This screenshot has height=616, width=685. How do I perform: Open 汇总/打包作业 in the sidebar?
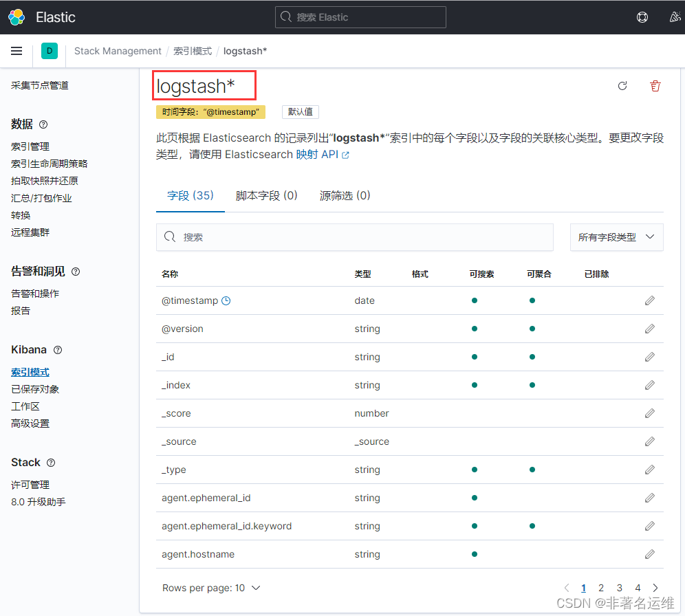click(41, 198)
